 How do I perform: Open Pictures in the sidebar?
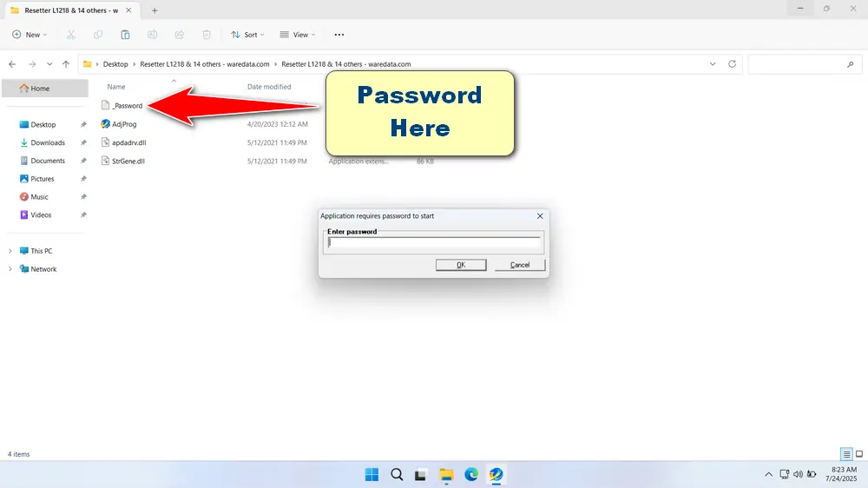coord(42,178)
